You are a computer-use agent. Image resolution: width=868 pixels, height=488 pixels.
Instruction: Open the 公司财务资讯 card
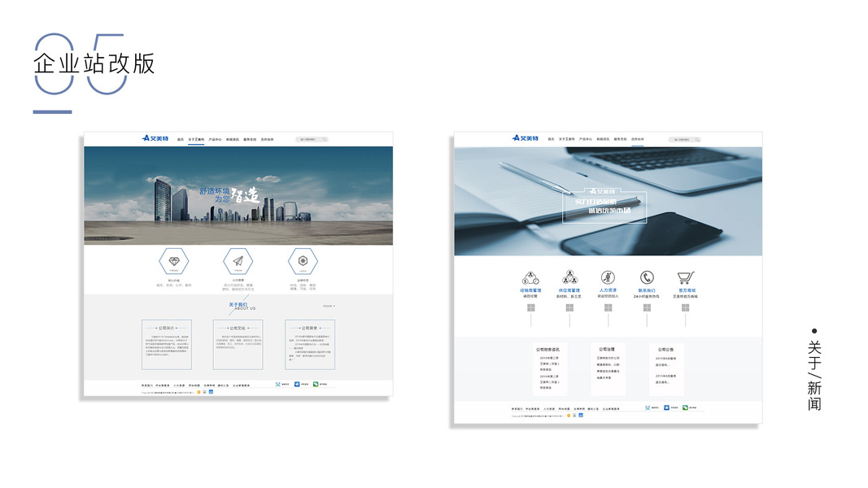point(548,368)
